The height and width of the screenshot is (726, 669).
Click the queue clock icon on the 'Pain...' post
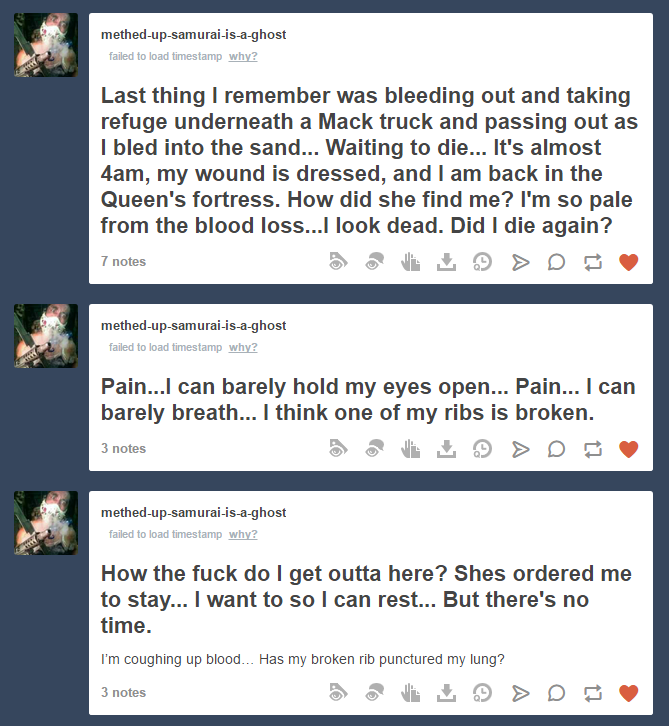(x=482, y=449)
